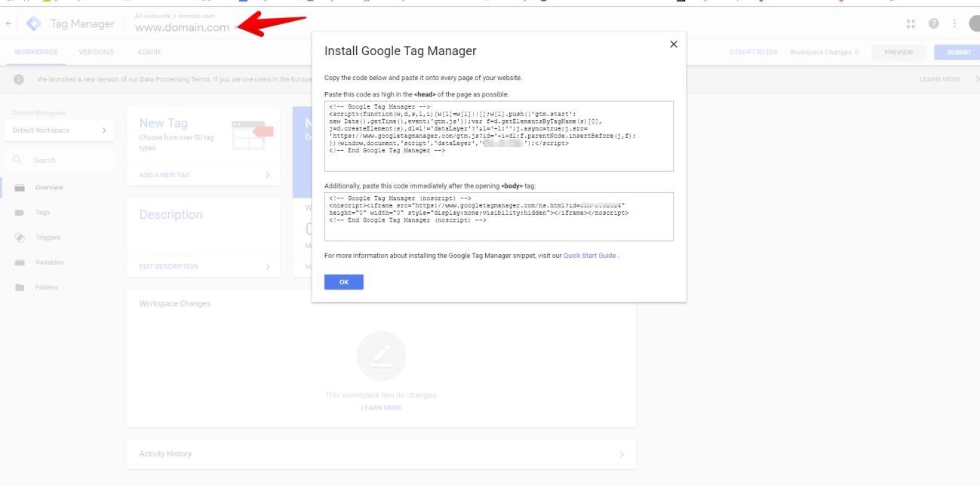Switch to the Versions tab

point(96,52)
